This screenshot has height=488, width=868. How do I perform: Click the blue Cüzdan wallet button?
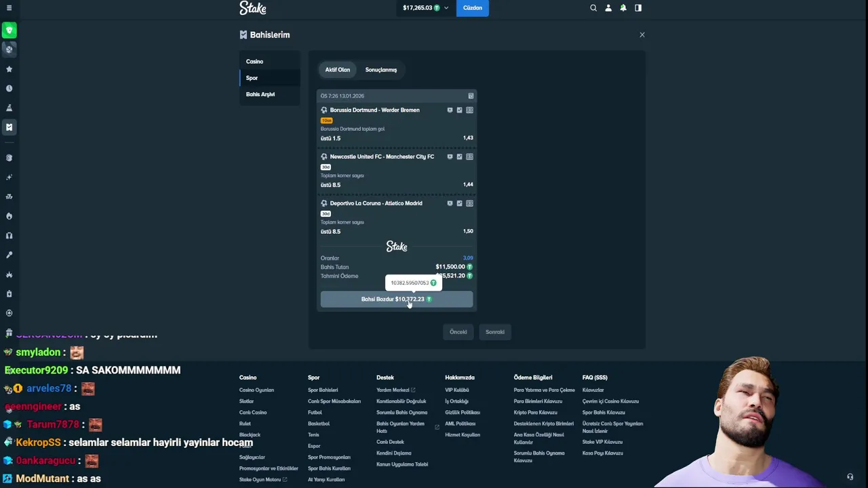[x=473, y=8]
